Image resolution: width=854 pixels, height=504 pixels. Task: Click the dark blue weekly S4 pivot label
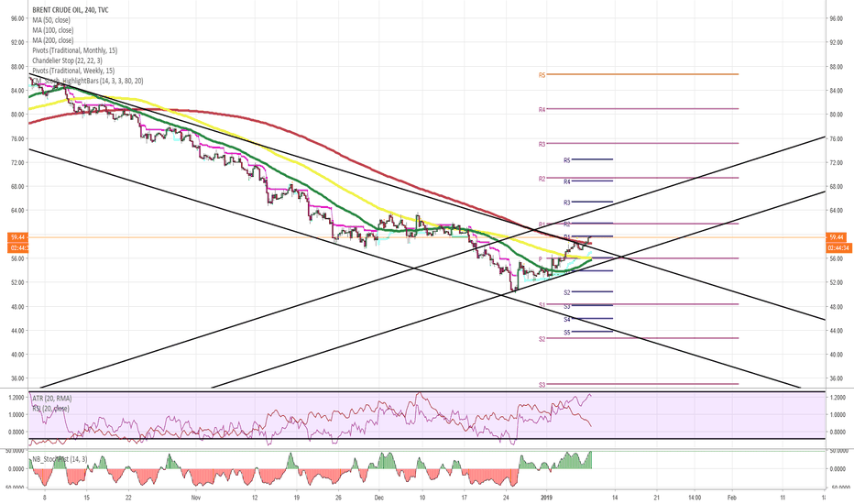tap(567, 319)
